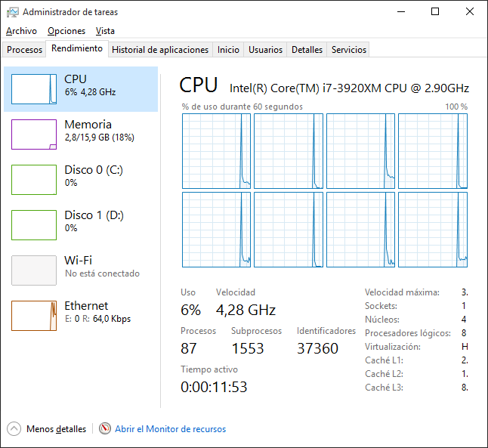Open the Usuarios tab
Screen dimensions: 488x448
pyautogui.click(x=266, y=50)
